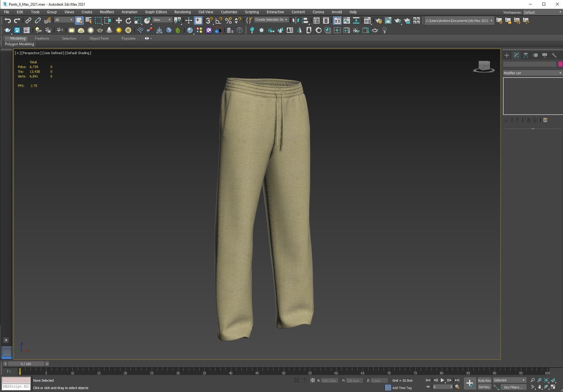
Task: Click the ViewCube in viewport corner
Action: pos(484,66)
